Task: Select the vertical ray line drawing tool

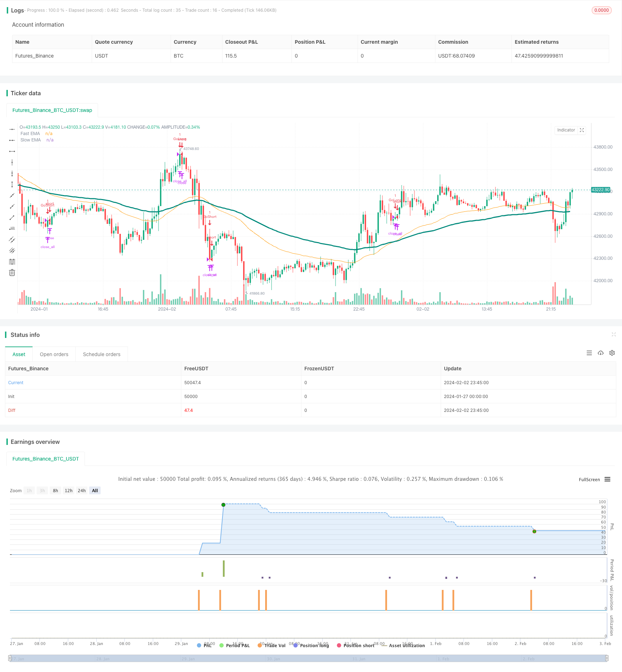Action: (x=12, y=173)
